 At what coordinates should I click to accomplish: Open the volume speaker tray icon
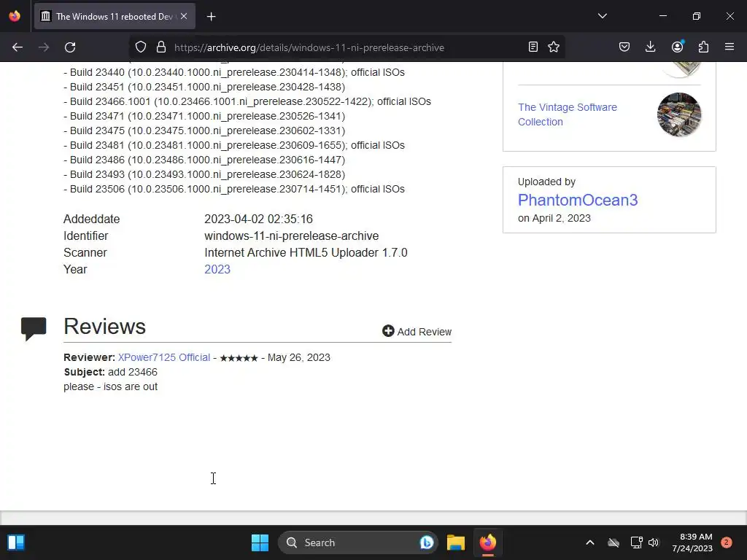pyautogui.click(x=654, y=542)
